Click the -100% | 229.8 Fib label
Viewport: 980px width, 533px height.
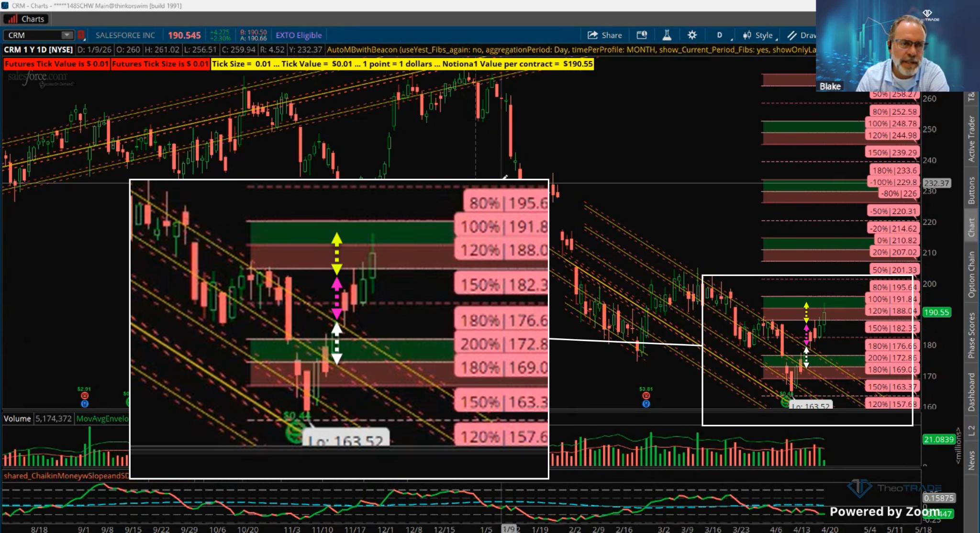893,182
